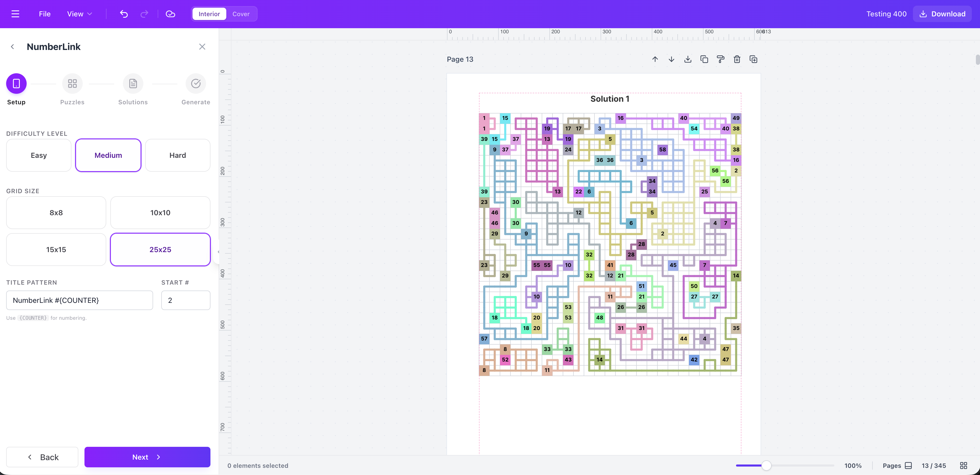Click the Next button

147,457
